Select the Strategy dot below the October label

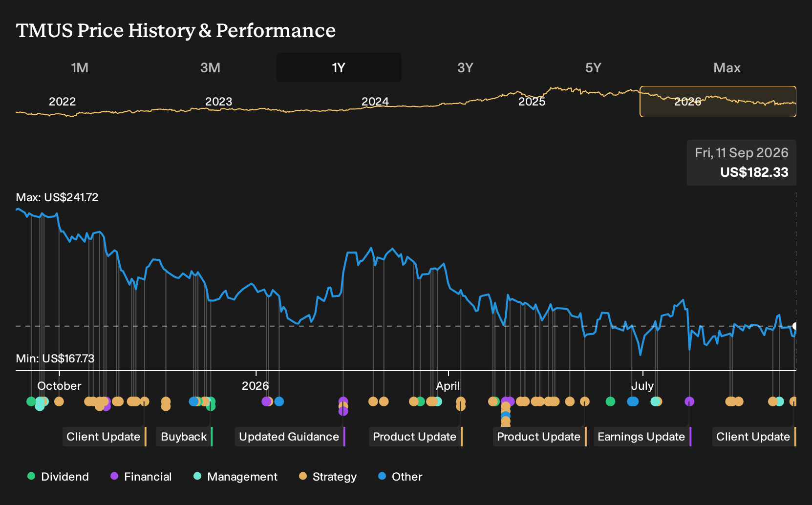59,401
